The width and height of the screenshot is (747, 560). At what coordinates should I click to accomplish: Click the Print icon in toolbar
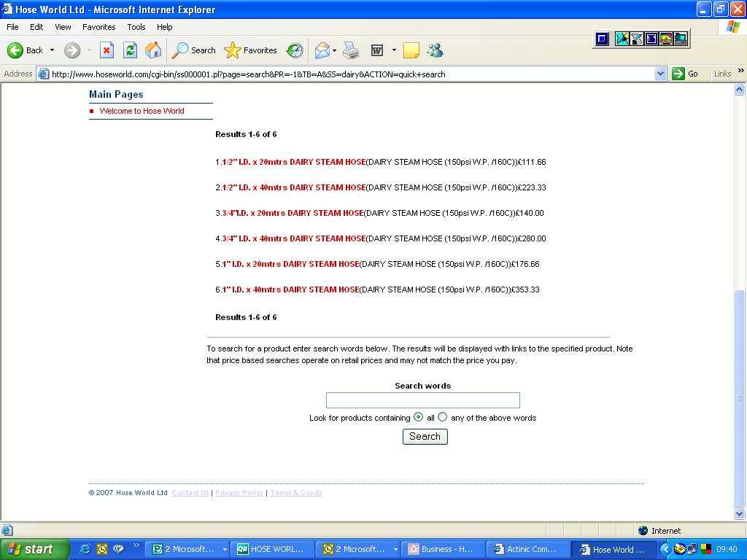pos(351,50)
